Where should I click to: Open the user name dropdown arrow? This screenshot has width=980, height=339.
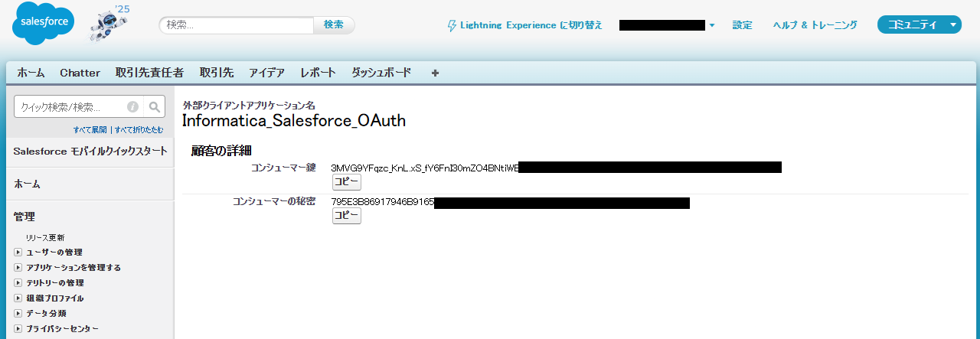712,25
